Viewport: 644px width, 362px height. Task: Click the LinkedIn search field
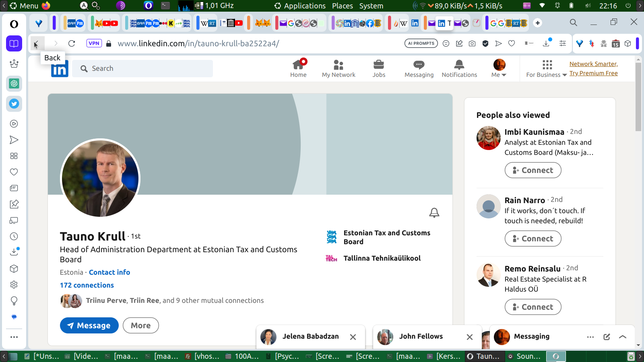(x=142, y=68)
